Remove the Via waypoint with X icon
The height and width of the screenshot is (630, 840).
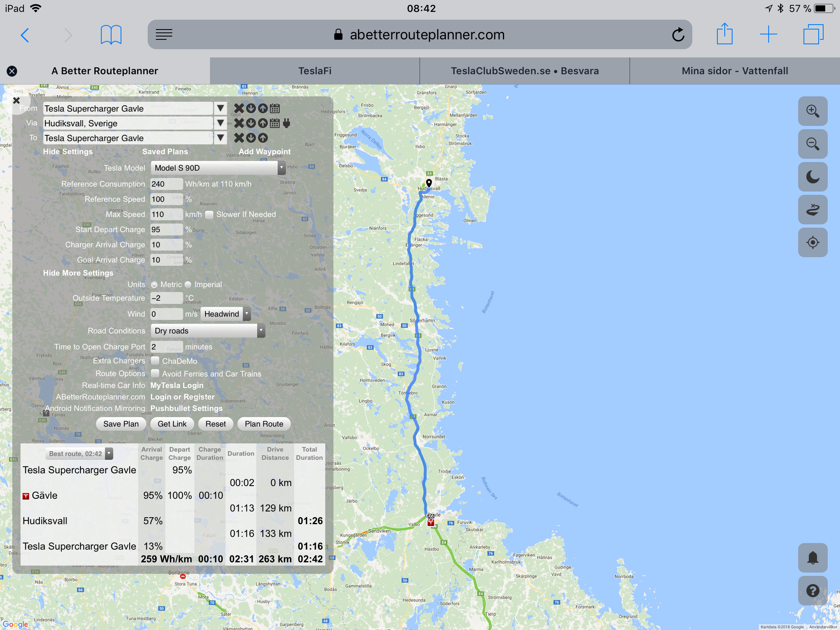[x=239, y=123]
